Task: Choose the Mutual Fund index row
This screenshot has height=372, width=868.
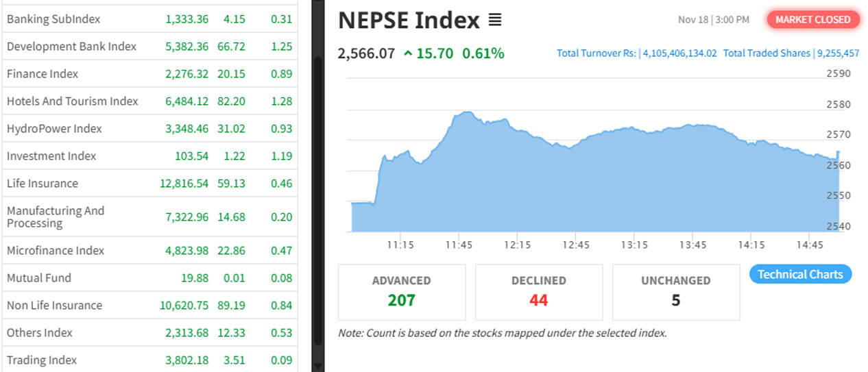Action: pos(39,278)
